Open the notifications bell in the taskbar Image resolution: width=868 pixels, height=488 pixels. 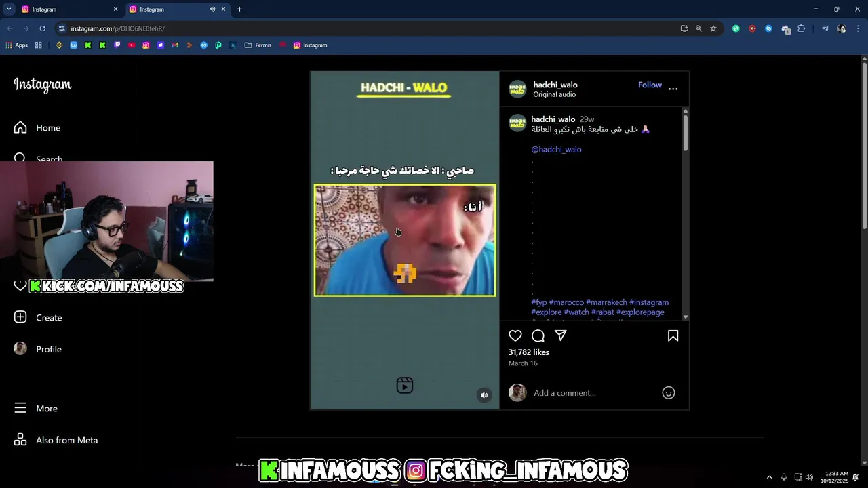pos(856,477)
